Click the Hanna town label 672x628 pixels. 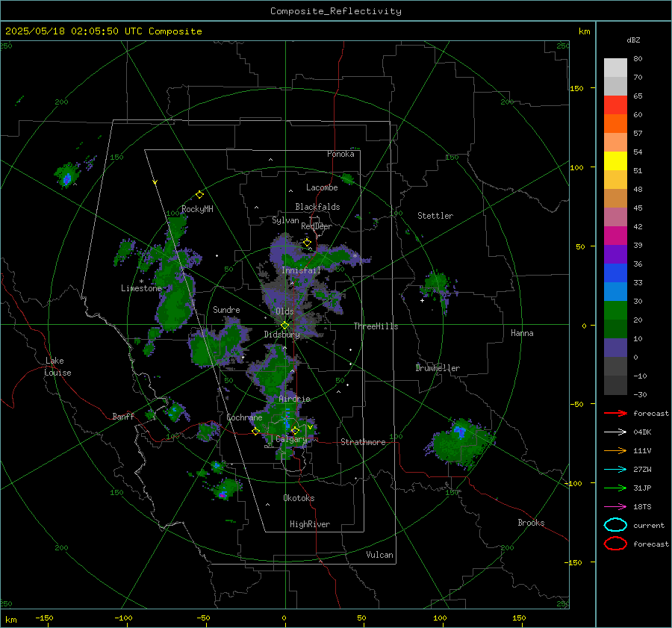(x=522, y=333)
